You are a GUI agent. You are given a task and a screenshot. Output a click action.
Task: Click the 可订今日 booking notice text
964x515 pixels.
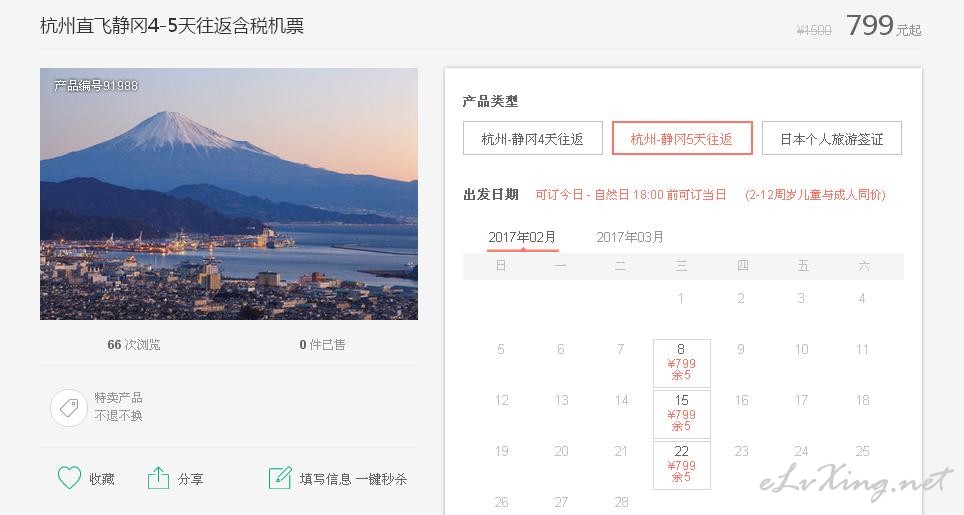pyautogui.click(x=631, y=195)
